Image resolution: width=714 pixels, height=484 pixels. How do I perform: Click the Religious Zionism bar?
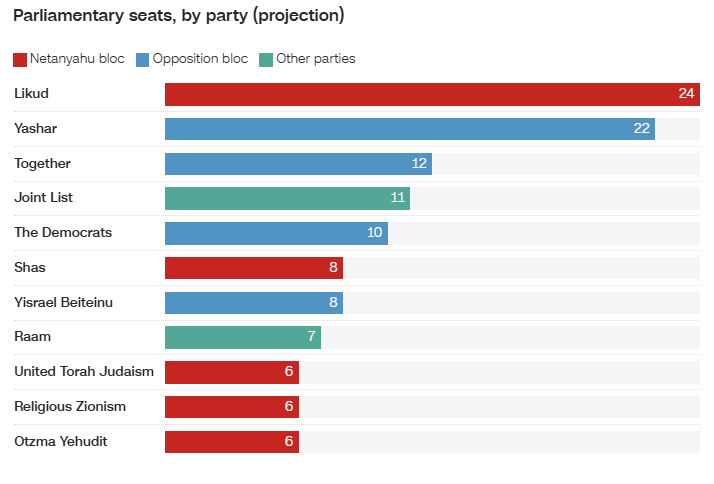232,407
